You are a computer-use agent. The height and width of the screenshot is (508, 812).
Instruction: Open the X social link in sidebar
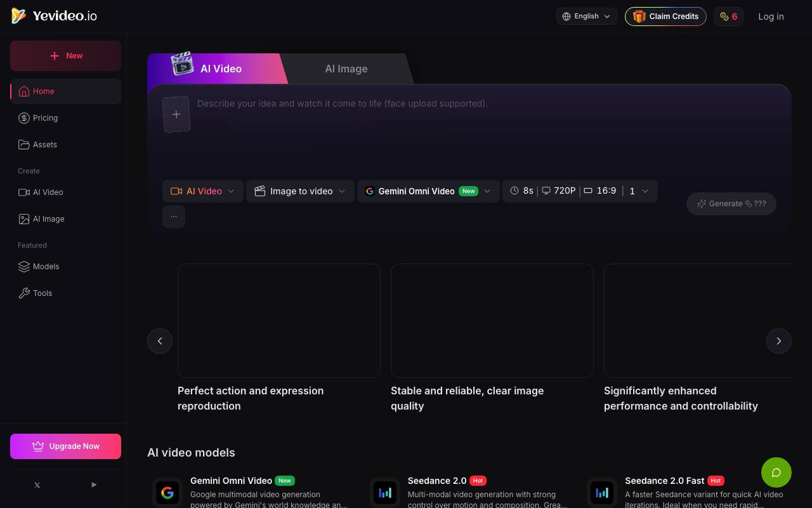(x=37, y=485)
